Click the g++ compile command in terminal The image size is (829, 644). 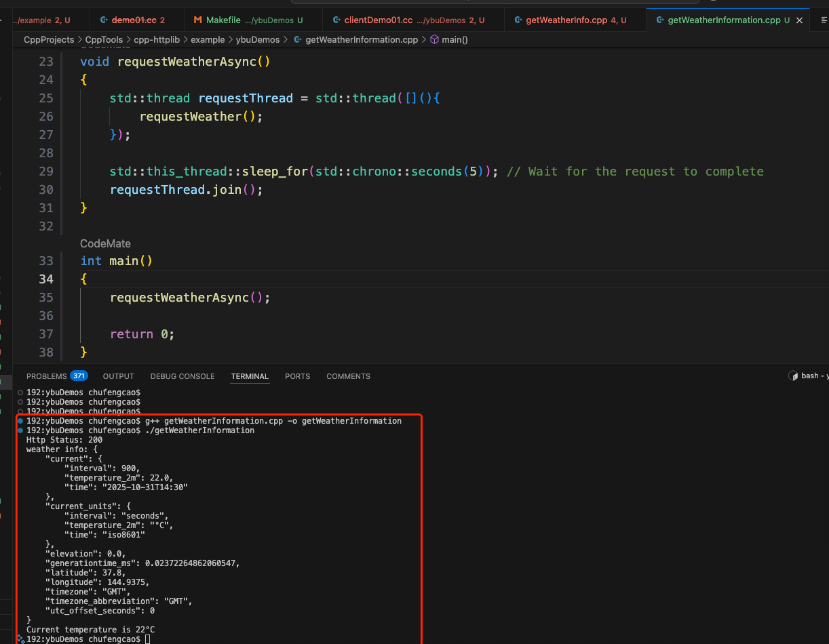tap(273, 421)
